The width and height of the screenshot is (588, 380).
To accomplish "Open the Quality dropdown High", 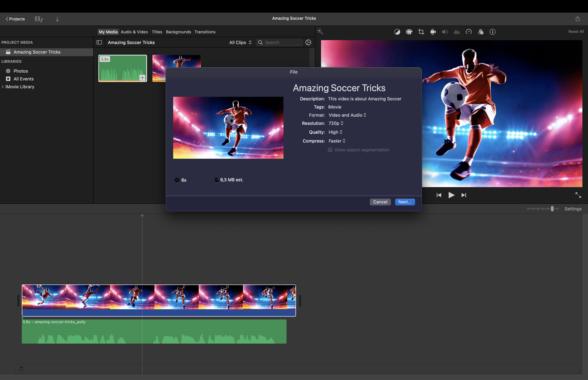I will point(335,132).
